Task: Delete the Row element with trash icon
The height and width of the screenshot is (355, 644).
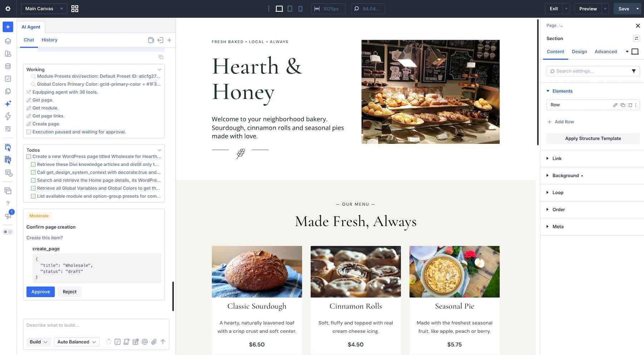Action: (x=630, y=105)
